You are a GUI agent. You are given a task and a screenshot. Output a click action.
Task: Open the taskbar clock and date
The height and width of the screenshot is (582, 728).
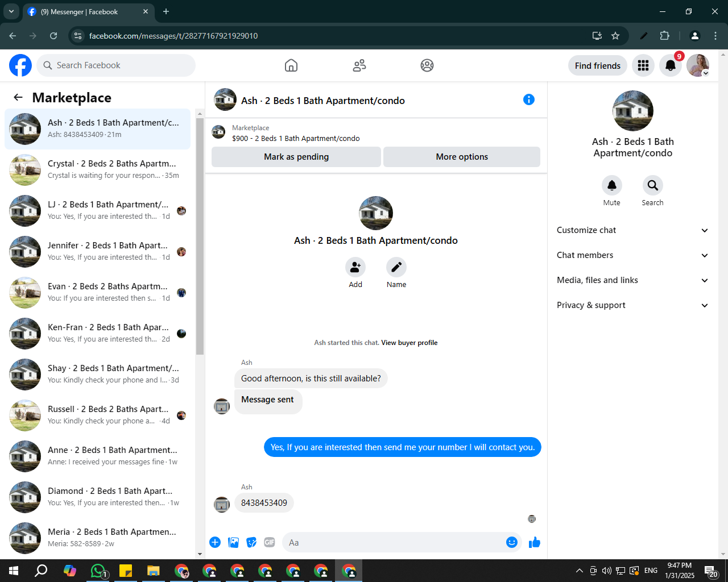tap(680, 571)
